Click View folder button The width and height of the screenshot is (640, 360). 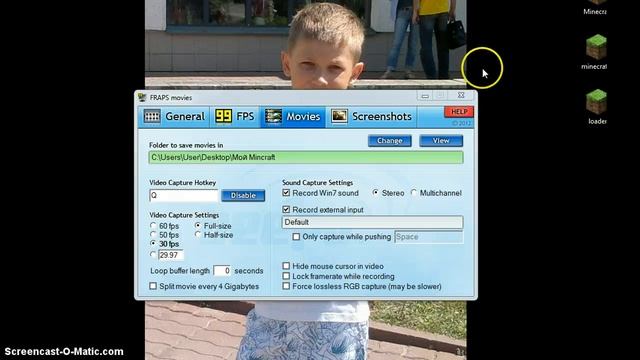tap(441, 141)
